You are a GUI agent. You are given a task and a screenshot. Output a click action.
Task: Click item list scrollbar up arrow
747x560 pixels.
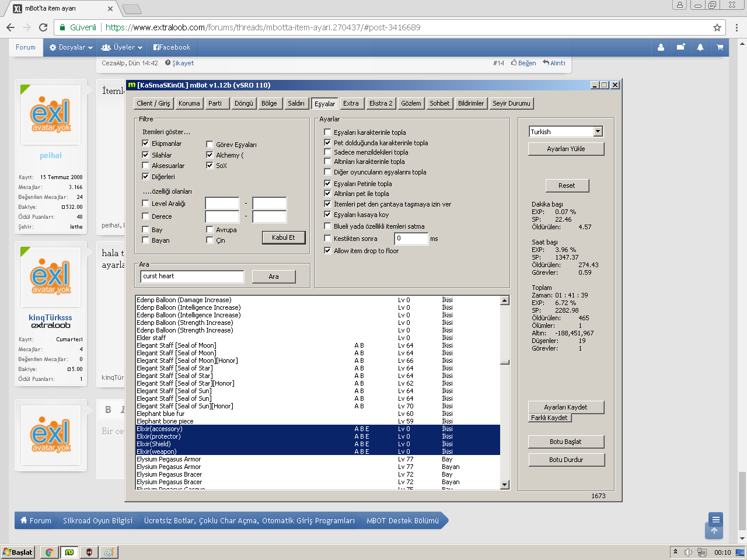point(505,300)
